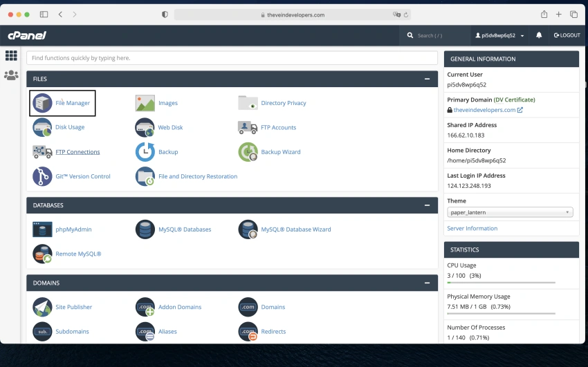The height and width of the screenshot is (367, 588).
Task: Open the theveindevelopers.com primary domain link
Action: coord(484,110)
